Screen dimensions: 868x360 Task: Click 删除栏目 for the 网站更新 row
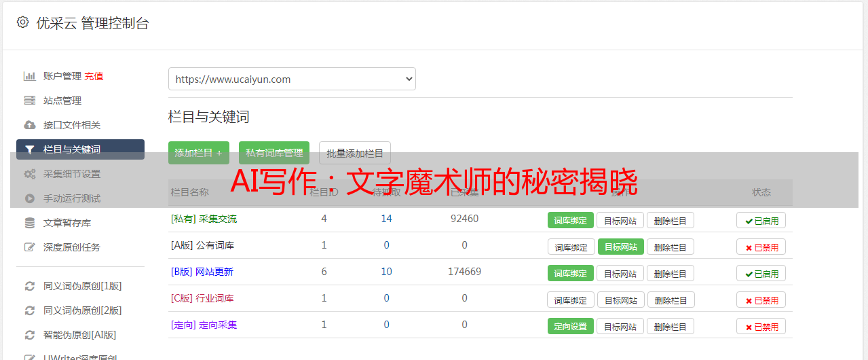click(671, 273)
